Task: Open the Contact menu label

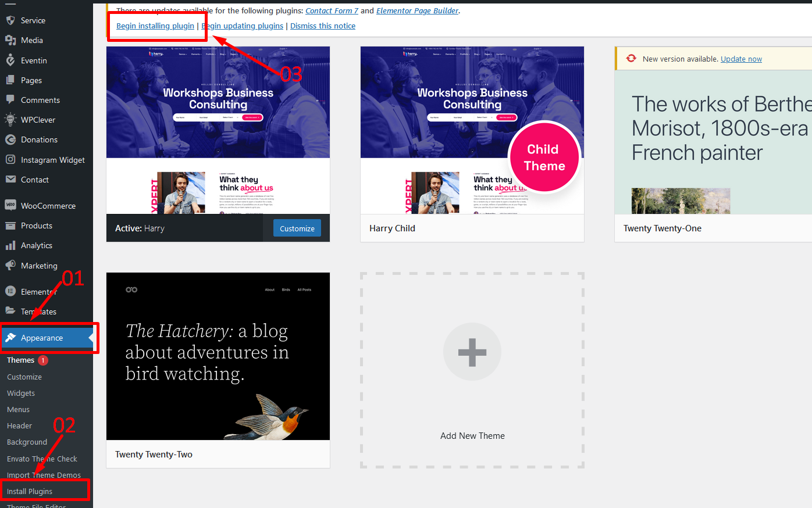Action: 35,180
